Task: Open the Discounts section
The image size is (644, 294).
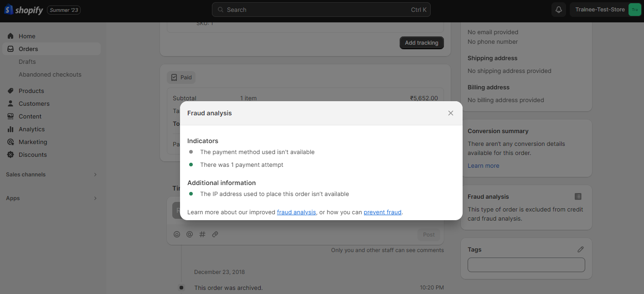Action: 32,155
